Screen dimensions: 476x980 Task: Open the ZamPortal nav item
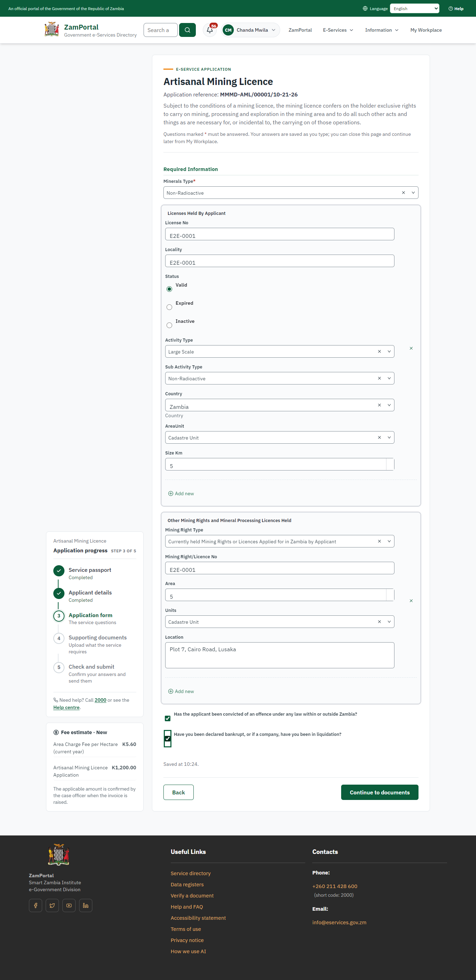tap(300, 30)
